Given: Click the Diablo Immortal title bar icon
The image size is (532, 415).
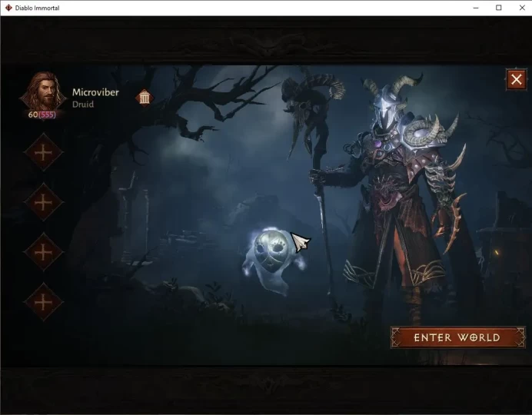Looking at the screenshot, I should (8, 8).
